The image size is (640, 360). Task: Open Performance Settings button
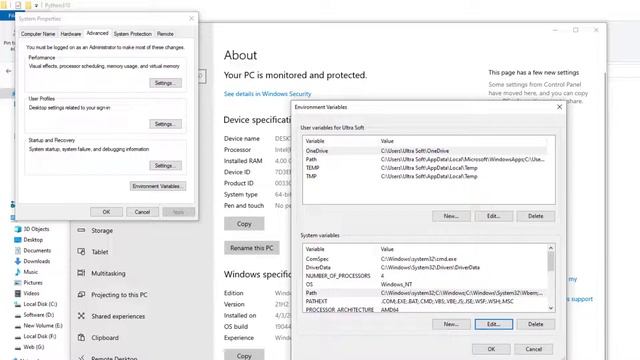[x=165, y=83]
